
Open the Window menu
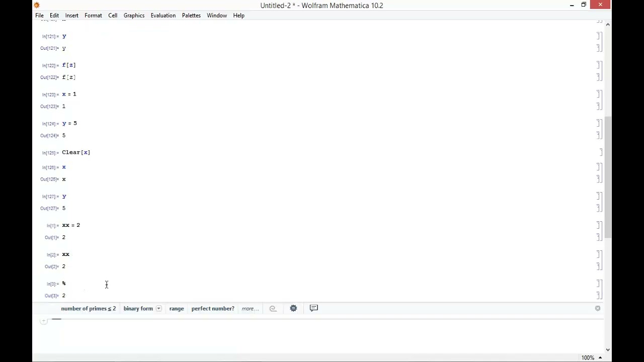click(217, 16)
